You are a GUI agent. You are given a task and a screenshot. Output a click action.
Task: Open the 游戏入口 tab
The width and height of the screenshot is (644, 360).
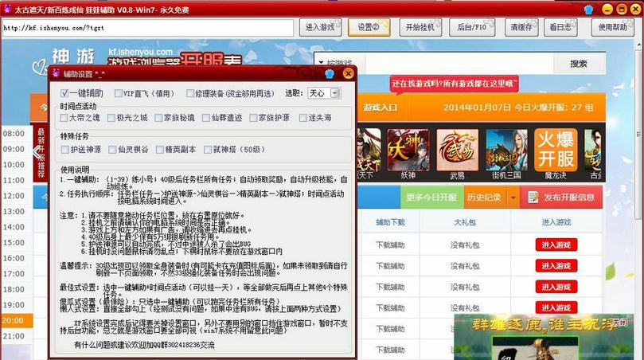380,108
